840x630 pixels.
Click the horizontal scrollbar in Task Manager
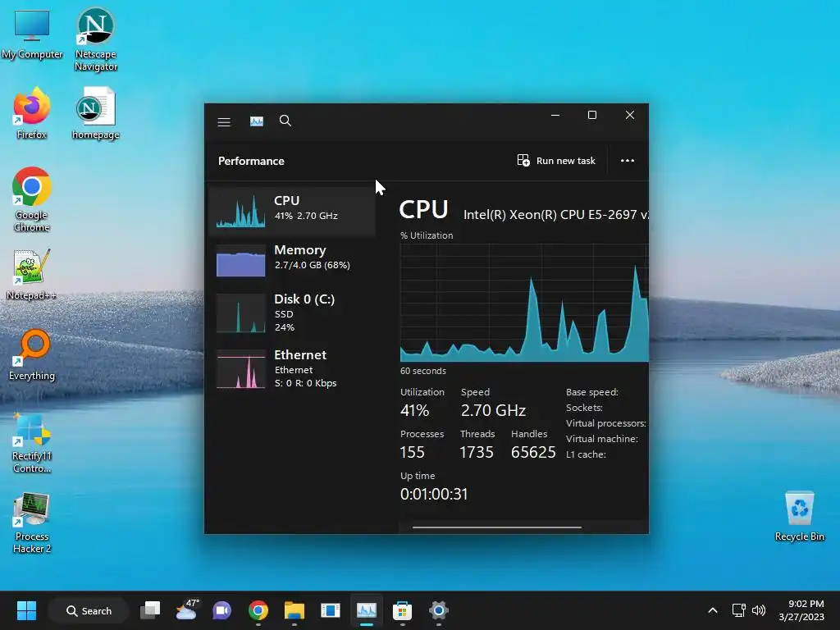[x=496, y=527]
